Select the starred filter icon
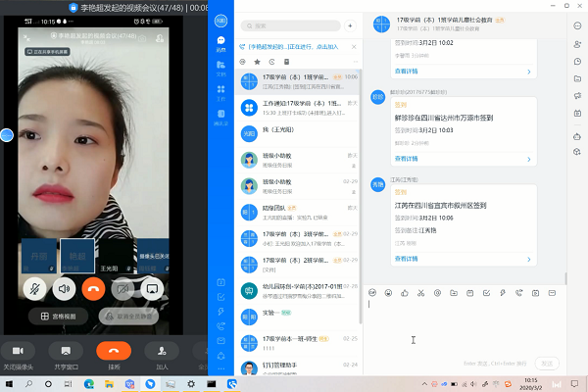The height and width of the screenshot is (392, 588). tap(257, 62)
